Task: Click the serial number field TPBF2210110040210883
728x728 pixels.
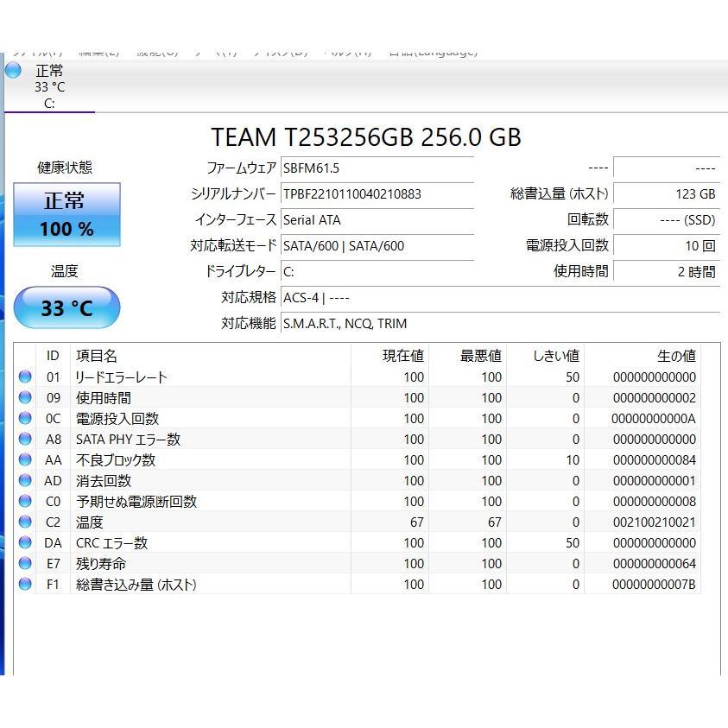Action: tap(377, 194)
